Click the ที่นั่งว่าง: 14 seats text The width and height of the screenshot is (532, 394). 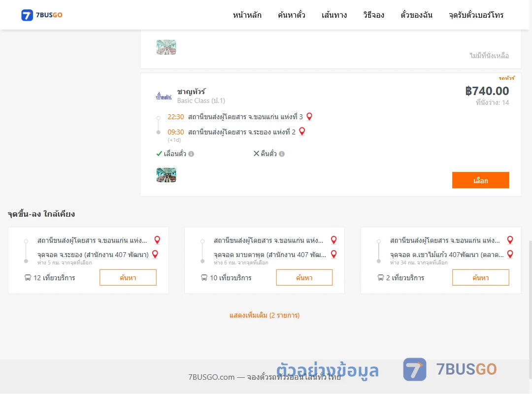click(492, 102)
